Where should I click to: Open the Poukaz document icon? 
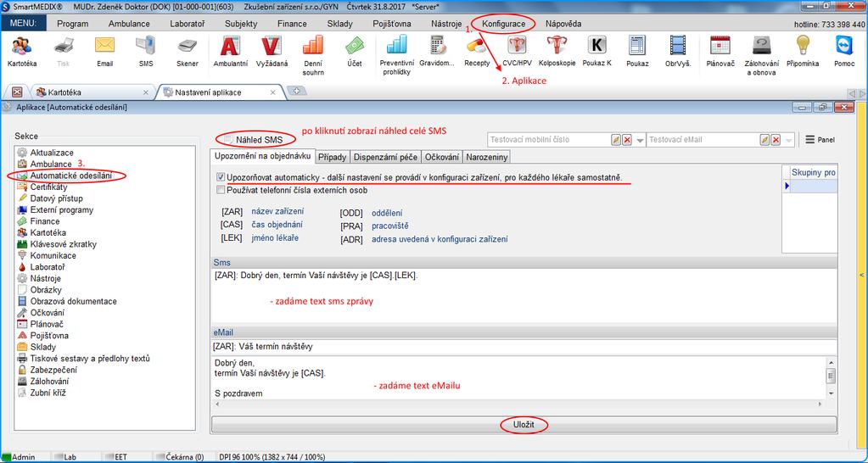coord(637,52)
